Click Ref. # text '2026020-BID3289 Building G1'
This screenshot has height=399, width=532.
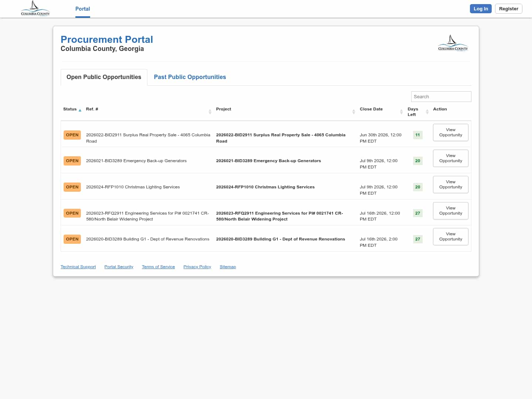[x=148, y=239]
